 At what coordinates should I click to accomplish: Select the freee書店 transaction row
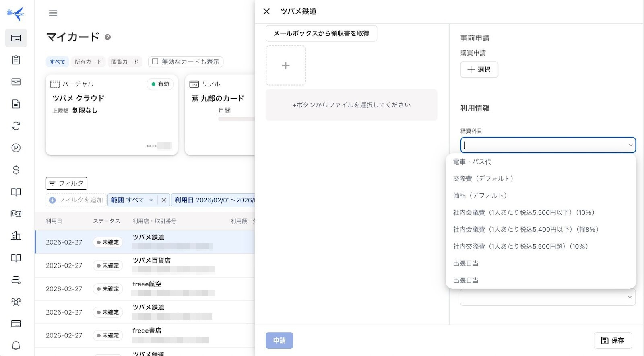[145, 335]
